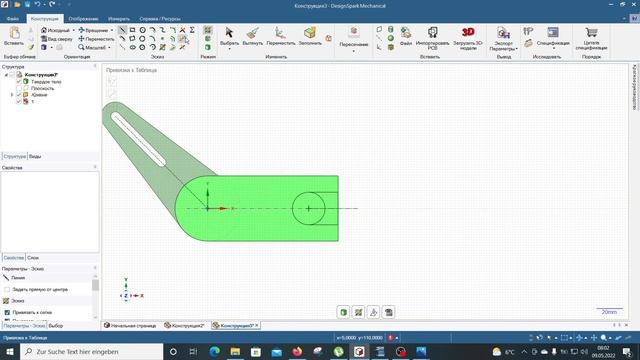Switch to Sketch mode icon in Режим group

pos(208,30)
